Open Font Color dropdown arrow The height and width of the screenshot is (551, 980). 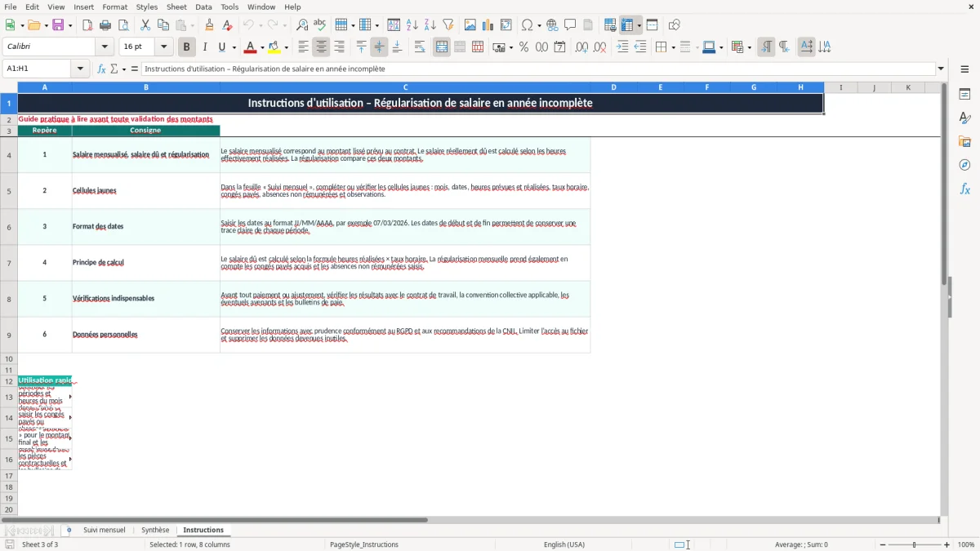pyautogui.click(x=261, y=47)
